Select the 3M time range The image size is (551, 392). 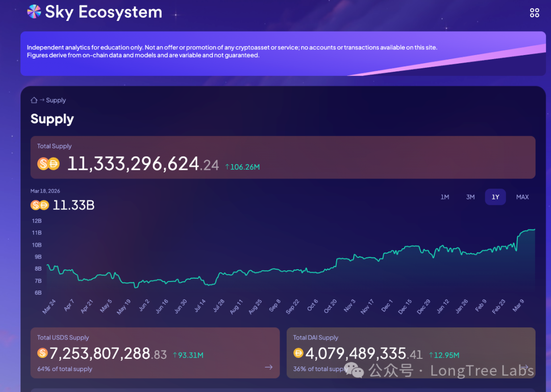pos(470,197)
